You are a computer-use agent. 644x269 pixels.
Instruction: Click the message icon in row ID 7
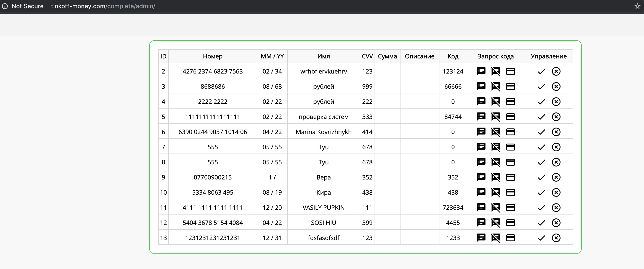coord(481,147)
